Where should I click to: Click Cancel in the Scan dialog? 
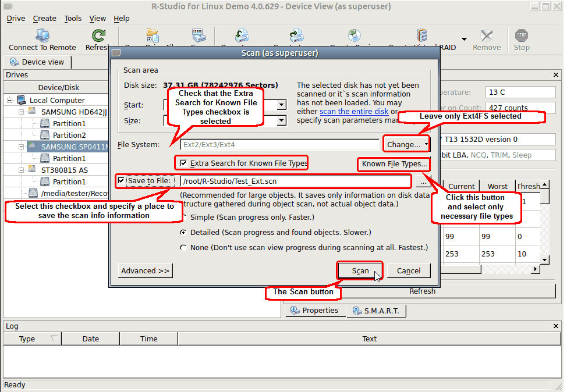[409, 270]
